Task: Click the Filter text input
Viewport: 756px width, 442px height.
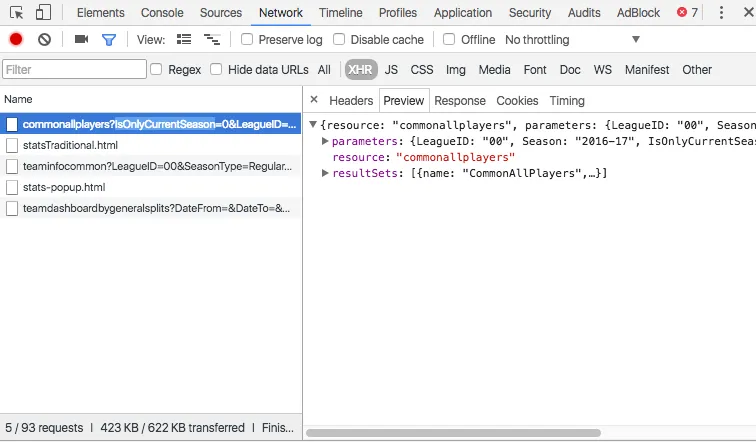Action: click(x=74, y=69)
